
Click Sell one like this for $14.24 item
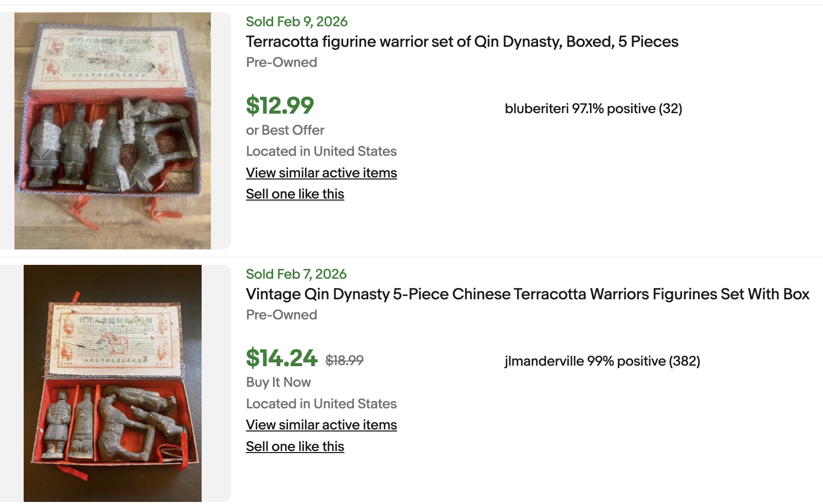tap(295, 446)
